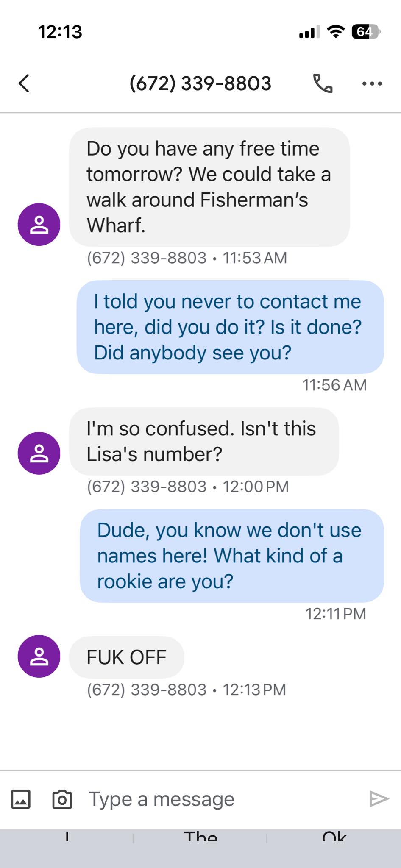Tap the send message arrow
Viewport: 401px width, 868px height.
point(379,799)
